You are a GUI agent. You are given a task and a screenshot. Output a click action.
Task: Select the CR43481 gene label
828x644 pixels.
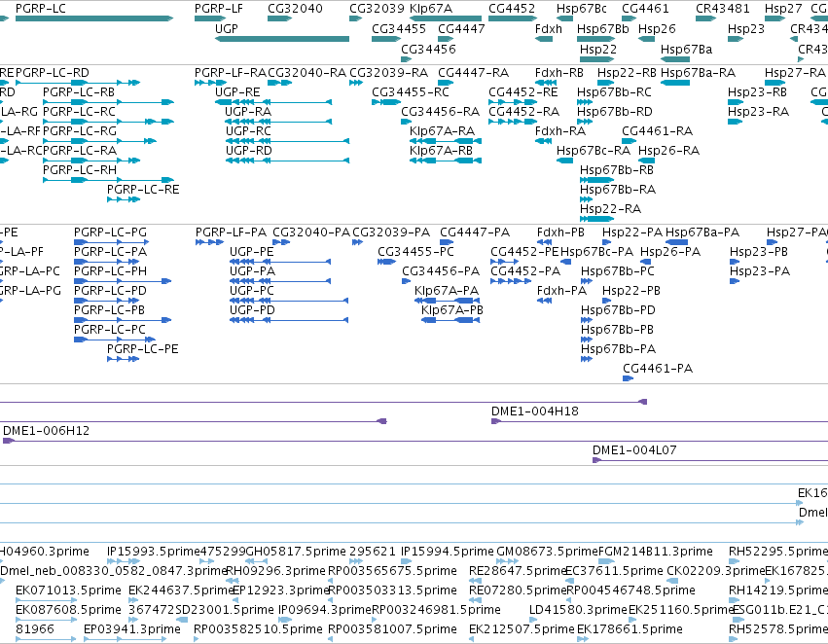click(722, 9)
